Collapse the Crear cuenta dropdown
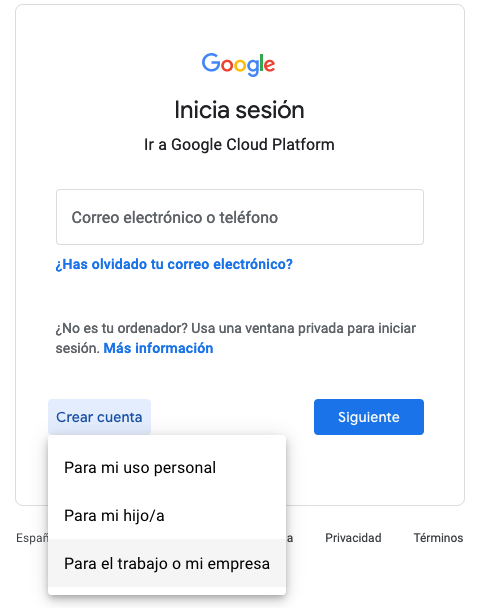This screenshot has height=608, width=490. pos(99,417)
